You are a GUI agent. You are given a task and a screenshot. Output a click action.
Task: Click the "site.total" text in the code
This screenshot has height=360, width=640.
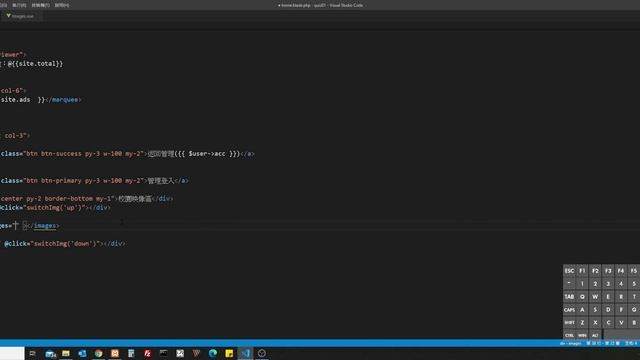pyautogui.click(x=37, y=64)
